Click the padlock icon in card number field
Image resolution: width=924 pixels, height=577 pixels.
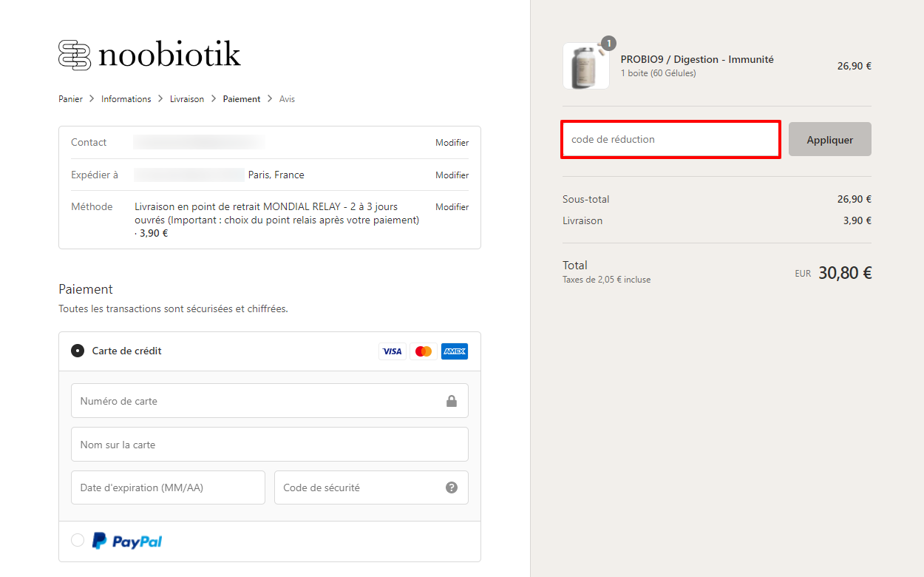tap(452, 401)
